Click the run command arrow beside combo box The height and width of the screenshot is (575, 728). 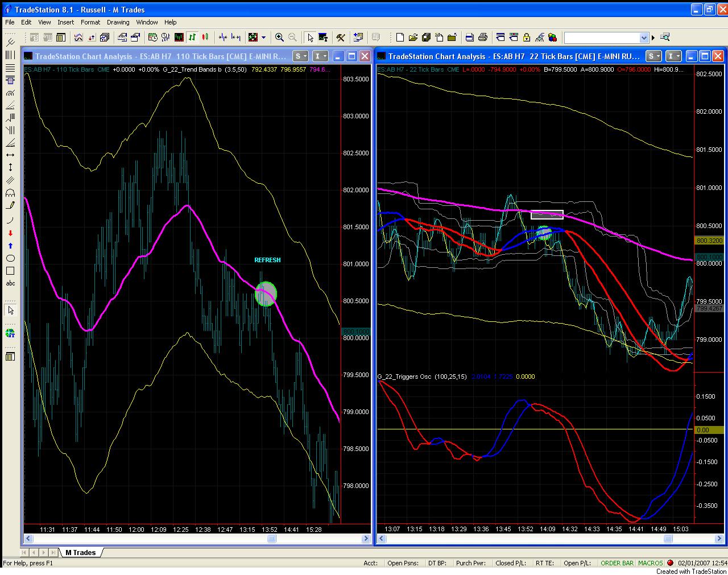click(653, 38)
